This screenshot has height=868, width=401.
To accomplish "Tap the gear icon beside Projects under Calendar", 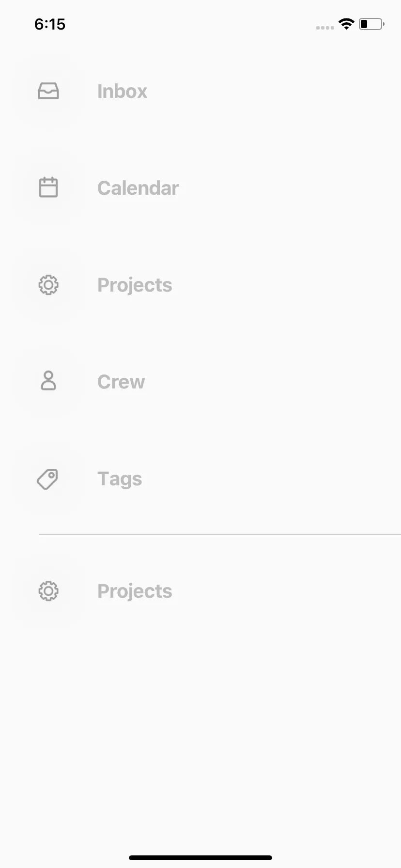I will pos(48,285).
